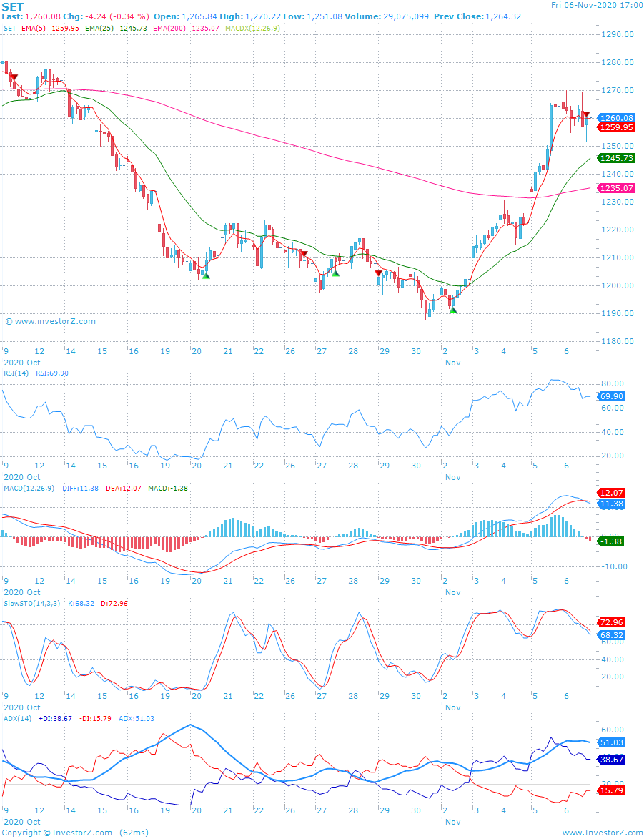
Task: Click the -10.00 label on the MACD axis
Action: point(613,566)
